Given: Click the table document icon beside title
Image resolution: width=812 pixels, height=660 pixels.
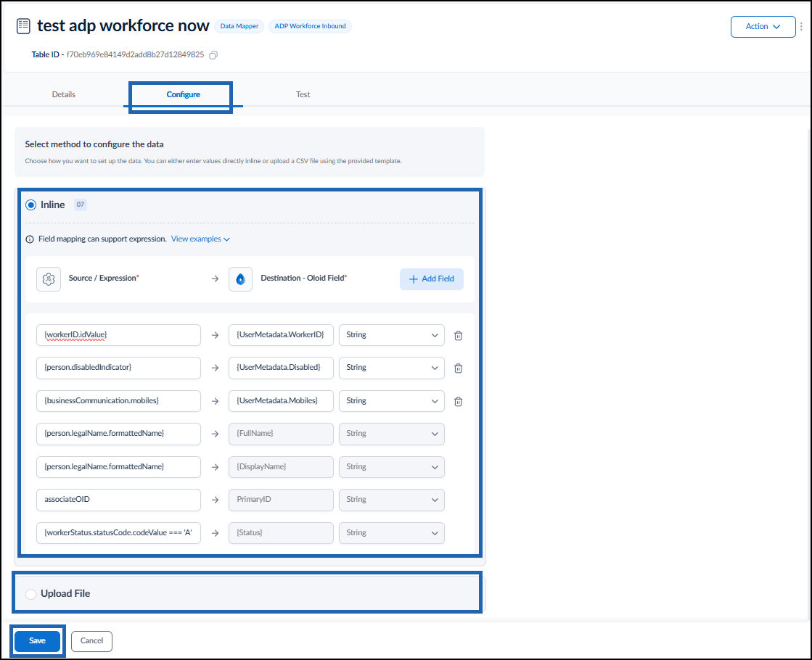Looking at the screenshot, I should 23,26.
